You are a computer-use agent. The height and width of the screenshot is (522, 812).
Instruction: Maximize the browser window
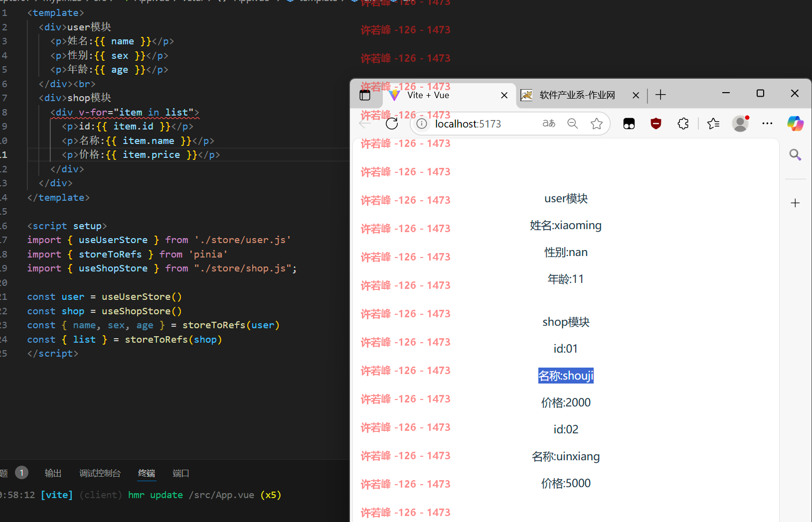[x=760, y=93]
